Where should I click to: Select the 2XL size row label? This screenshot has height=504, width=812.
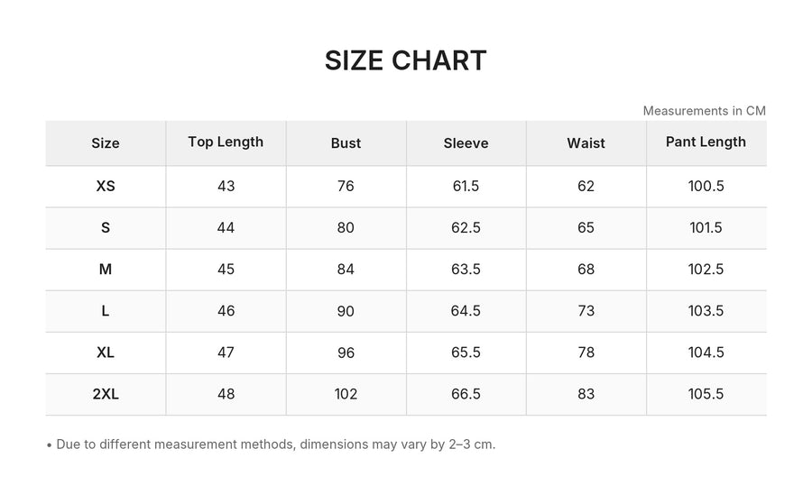click(x=106, y=394)
